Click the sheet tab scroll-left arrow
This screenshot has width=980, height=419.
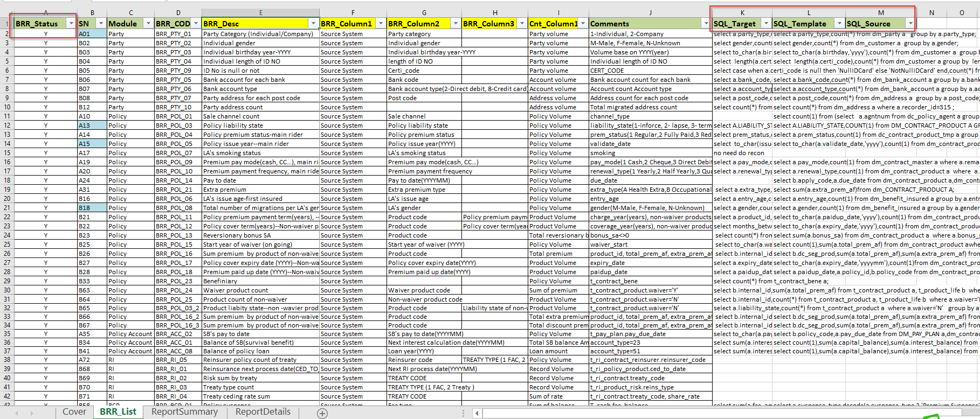17,413
